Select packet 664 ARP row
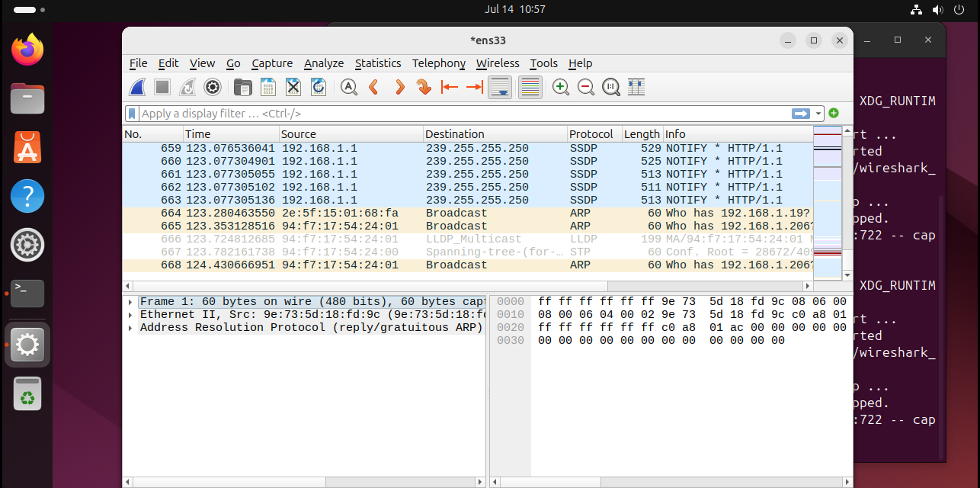Image resolution: width=980 pixels, height=488 pixels. (468, 213)
